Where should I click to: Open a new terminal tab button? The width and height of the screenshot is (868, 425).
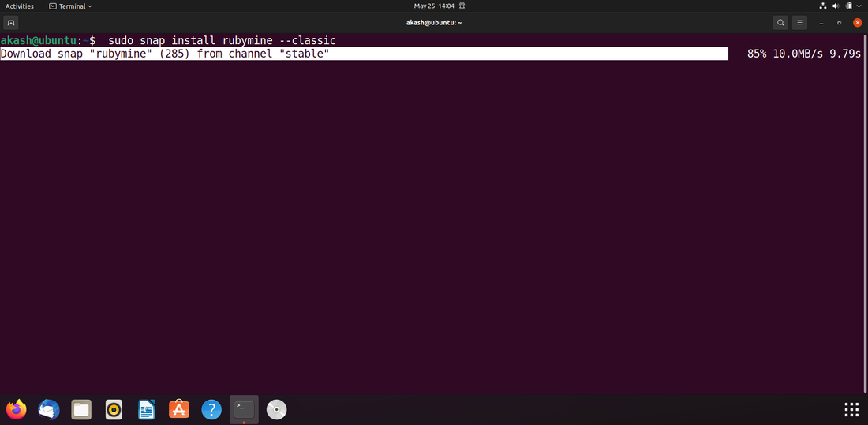10,23
